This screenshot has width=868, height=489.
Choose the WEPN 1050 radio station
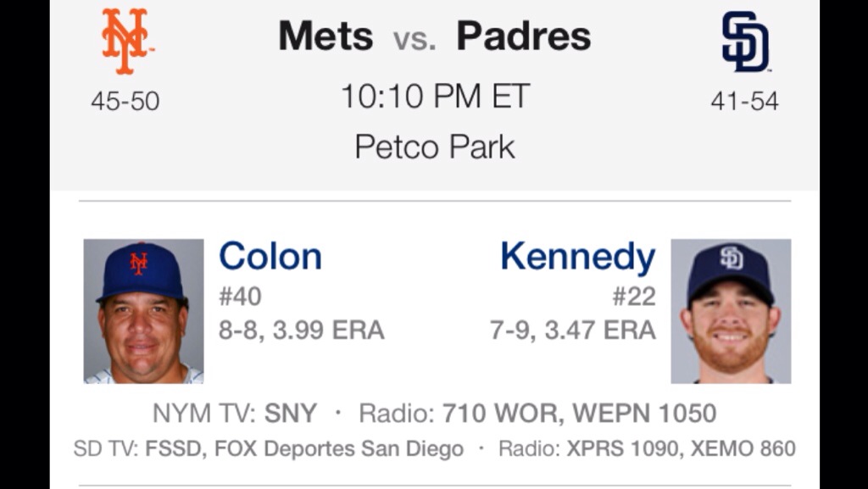[644, 414]
